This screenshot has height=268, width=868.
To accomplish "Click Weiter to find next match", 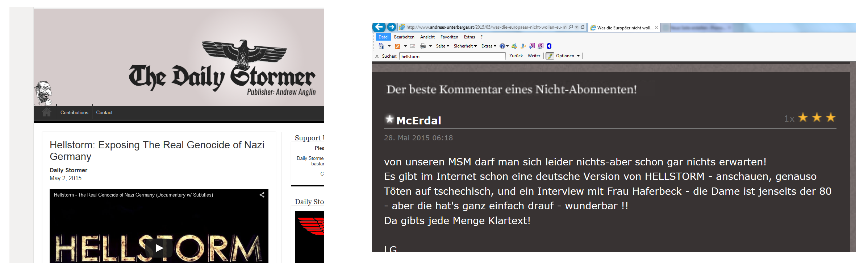I will click(x=534, y=56).
